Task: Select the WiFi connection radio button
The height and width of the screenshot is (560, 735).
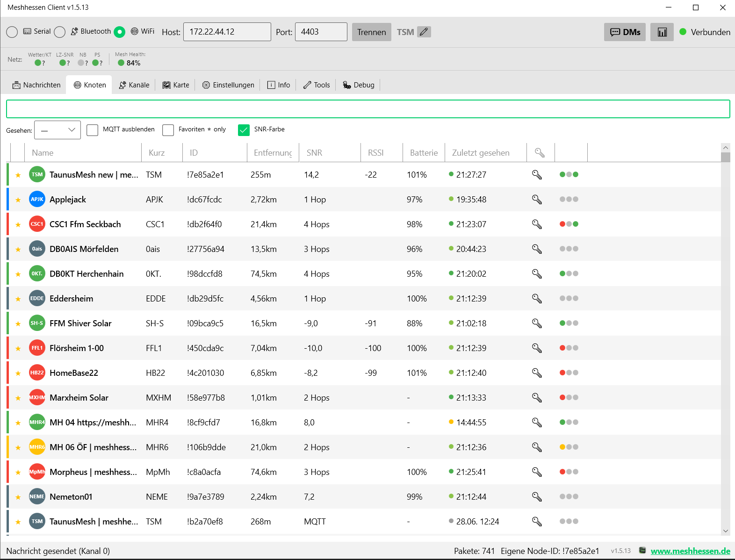Action: pyautogui.click(x=120, y=32)
